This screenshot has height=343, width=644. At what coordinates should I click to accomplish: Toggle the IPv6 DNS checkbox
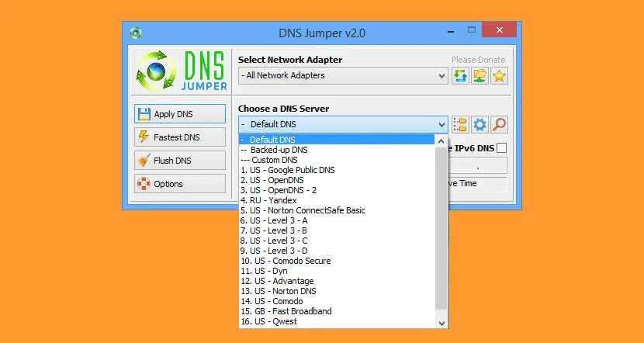click(501, 148)
